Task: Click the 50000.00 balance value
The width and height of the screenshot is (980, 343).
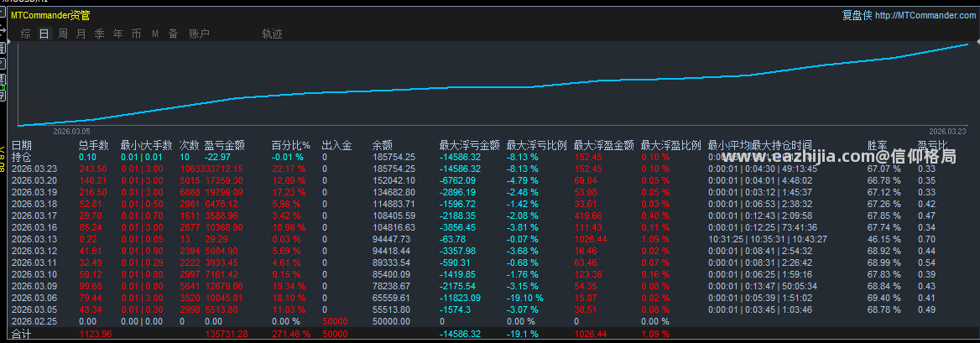Action: point(391,320)
